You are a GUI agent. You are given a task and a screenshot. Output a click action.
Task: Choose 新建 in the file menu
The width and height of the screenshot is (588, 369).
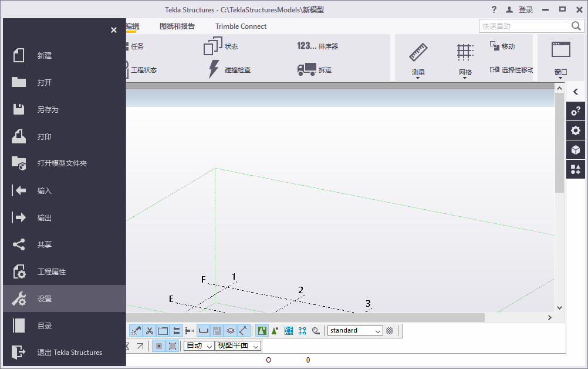point(65,56)
